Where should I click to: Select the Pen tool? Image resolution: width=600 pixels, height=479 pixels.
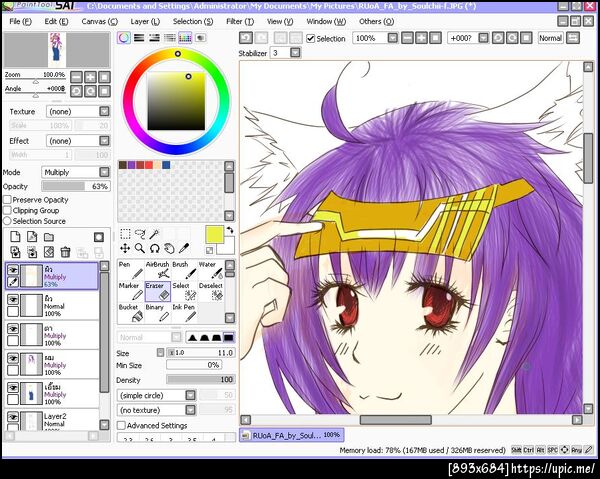pos(130,270)
